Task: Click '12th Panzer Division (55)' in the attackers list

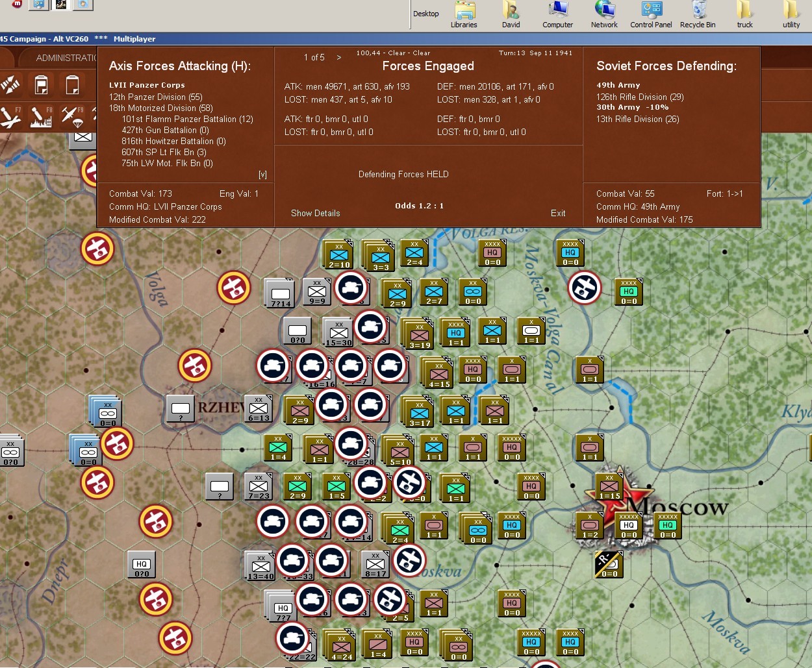Action: pos(156,97)
